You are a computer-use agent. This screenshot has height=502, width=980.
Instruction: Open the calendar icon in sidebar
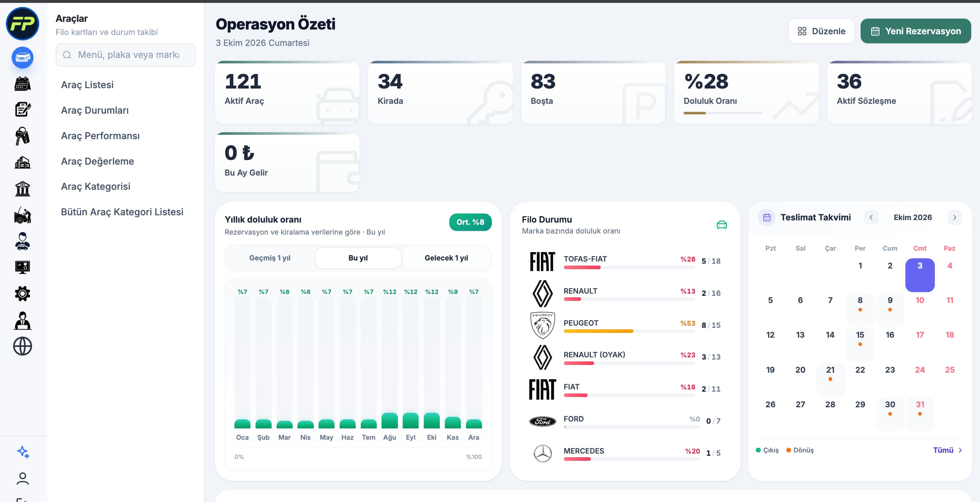click(23, 84)
